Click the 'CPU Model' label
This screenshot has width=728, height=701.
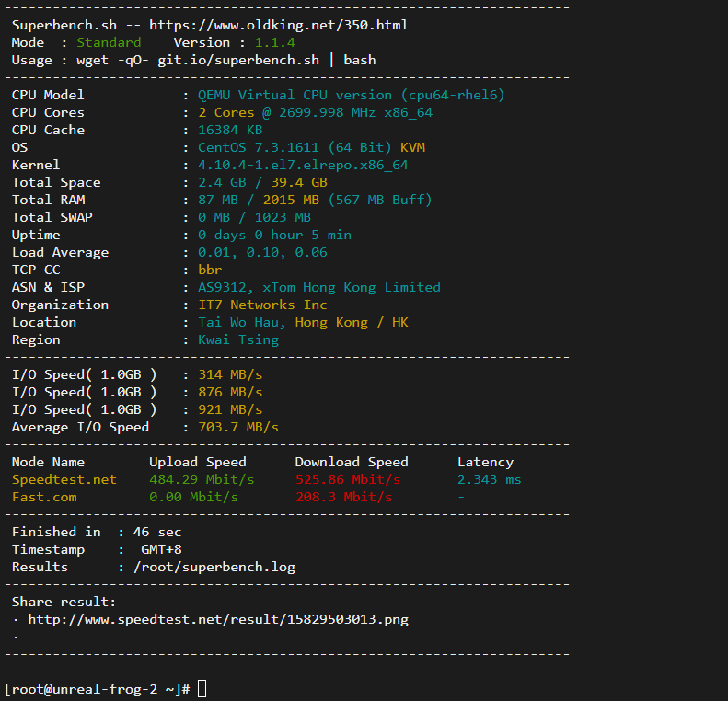tap(48, 95)
